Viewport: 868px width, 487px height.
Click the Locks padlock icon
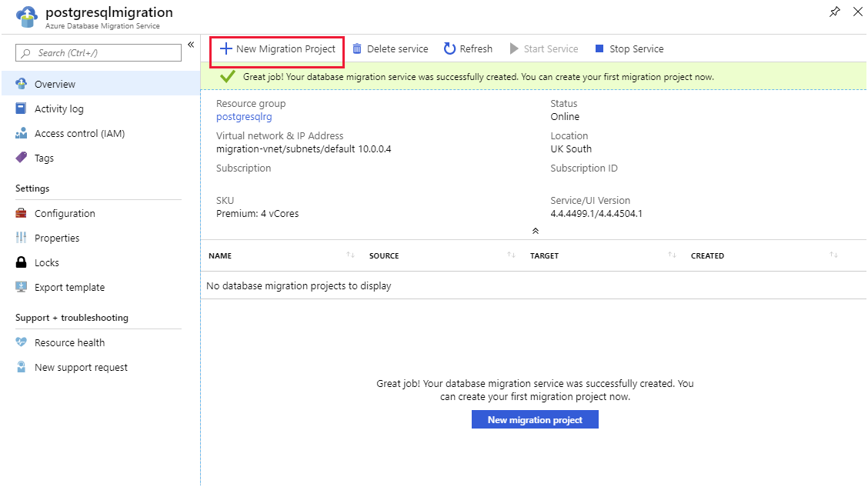click(21, 262)
